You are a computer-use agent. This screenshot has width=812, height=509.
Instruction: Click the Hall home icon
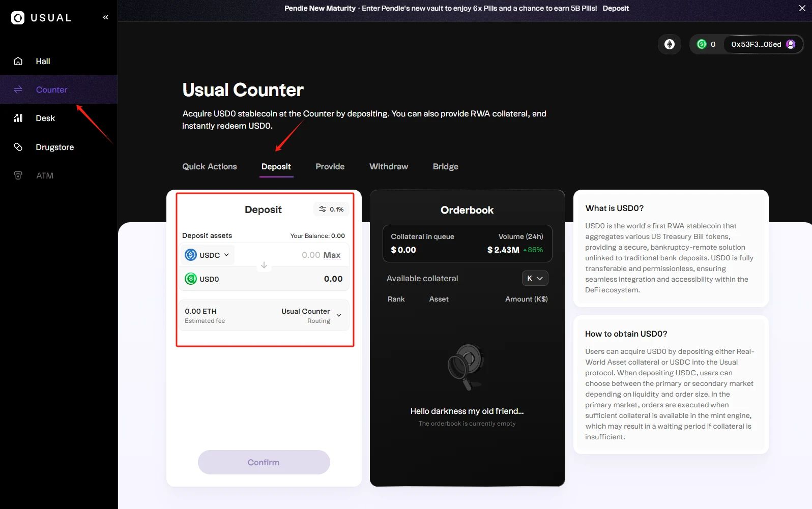click(x=18, y=61)
